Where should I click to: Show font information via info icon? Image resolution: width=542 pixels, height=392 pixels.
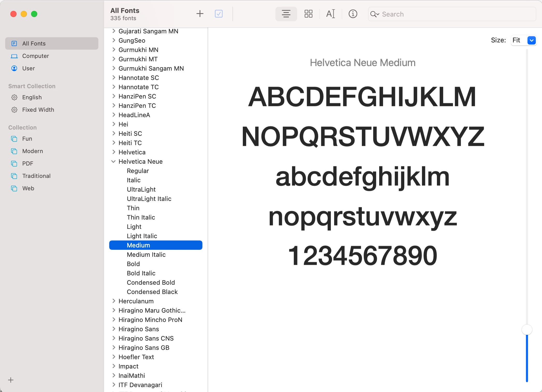coord(353,14)
